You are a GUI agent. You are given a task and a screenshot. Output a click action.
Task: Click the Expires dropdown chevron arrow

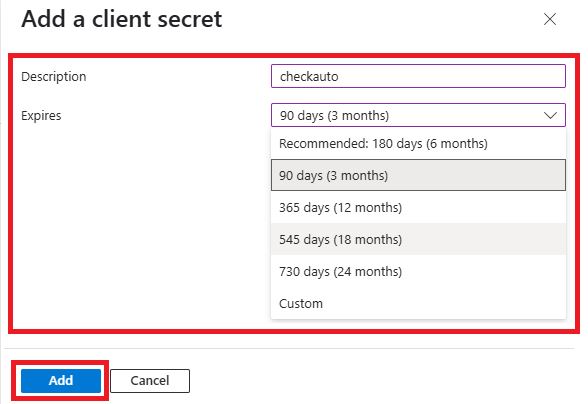tap(550, 115)
